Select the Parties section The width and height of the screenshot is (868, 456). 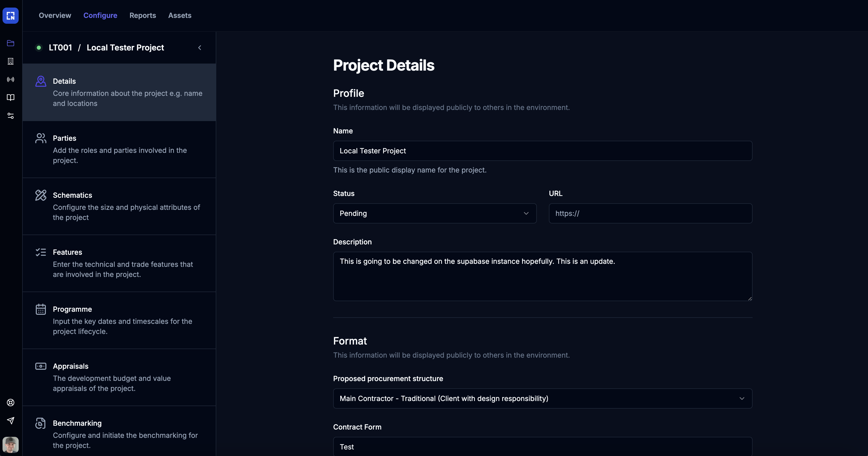click(x=119, y=149)
